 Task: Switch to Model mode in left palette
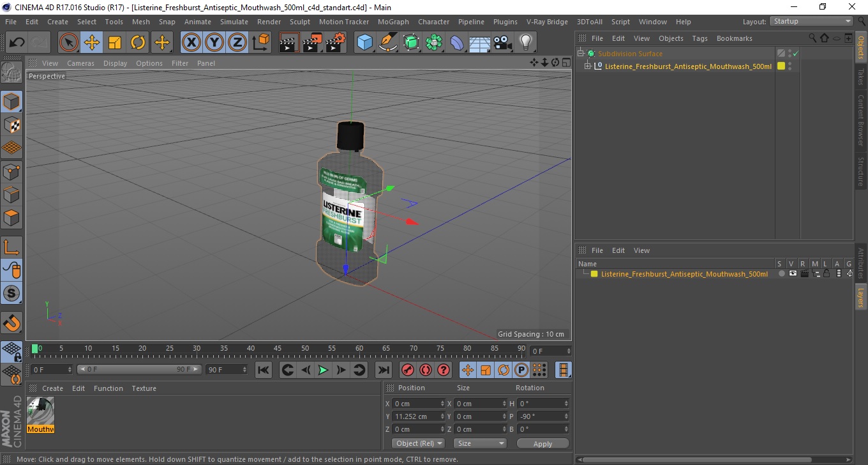click(11, 102)
